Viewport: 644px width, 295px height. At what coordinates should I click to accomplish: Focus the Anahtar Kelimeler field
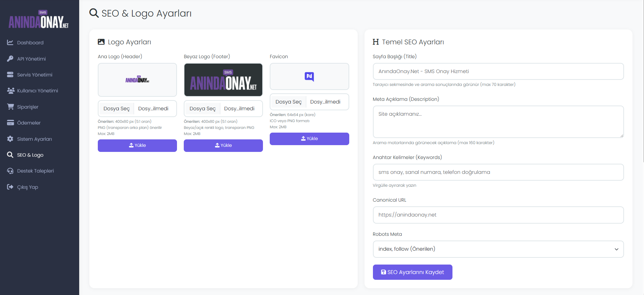(x=498, y=172)
